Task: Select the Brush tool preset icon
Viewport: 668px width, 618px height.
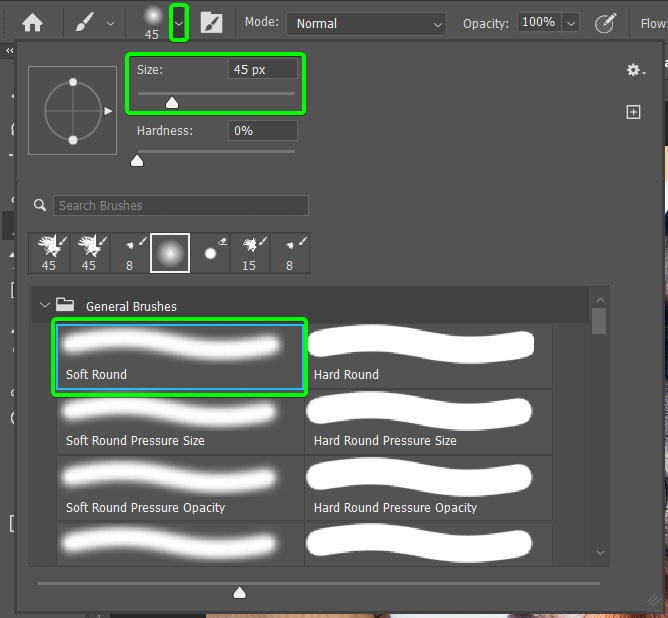Action: [x=84, y=23]
